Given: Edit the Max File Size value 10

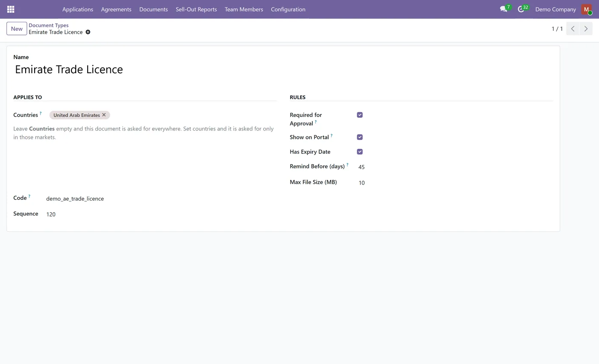Looking at the screenshot, I should (x=456, y=183).
